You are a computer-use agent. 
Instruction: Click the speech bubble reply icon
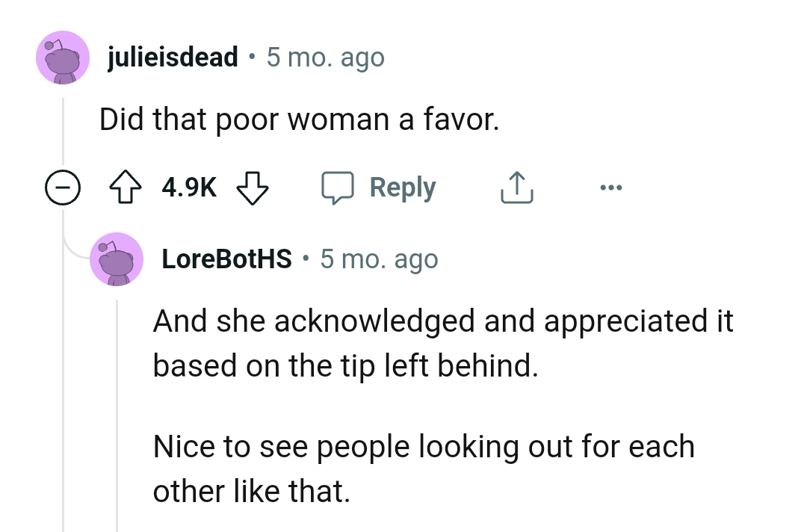pyautogui.click(x=337, y=188)
